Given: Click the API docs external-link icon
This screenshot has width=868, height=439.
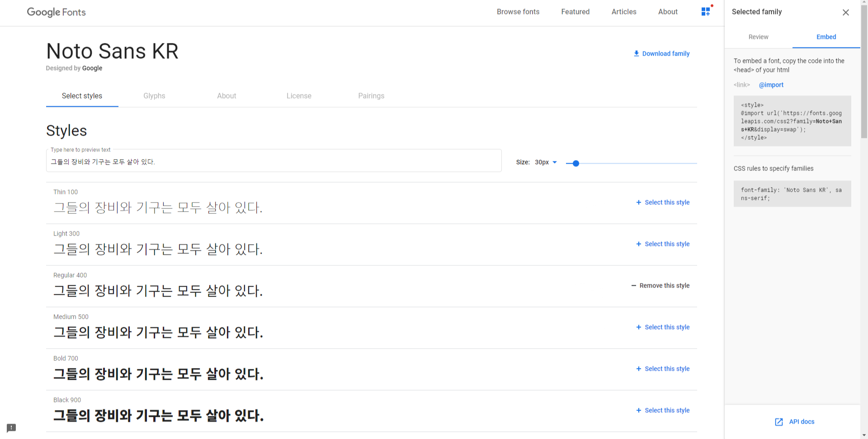Looking at the screenshot, I should (779, 422).
